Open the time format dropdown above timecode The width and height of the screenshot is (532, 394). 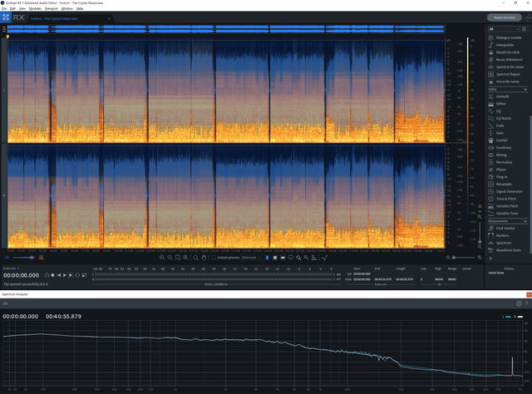coord(11,268)
